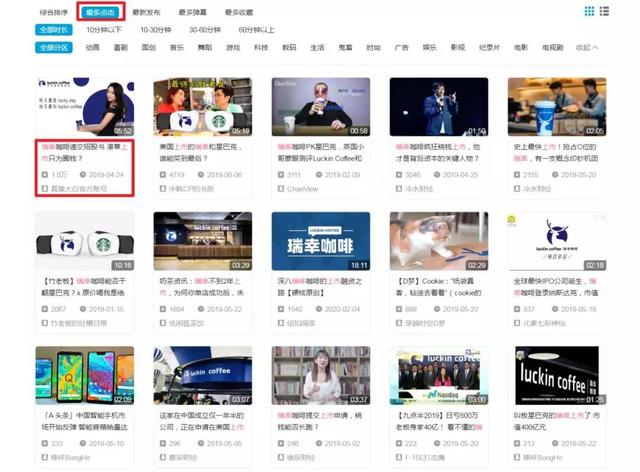This screenshot has width=640, height=472.
Task: Filter results by 游戏 category
Action: (233, 47)
